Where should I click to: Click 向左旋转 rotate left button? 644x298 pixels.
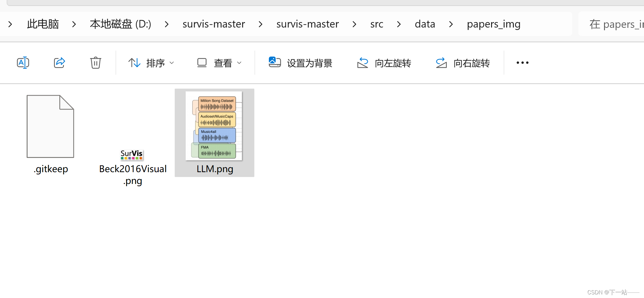[384, 63]
